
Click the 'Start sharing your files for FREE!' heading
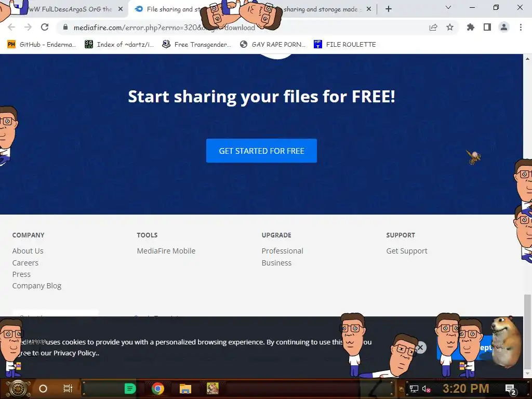tap(262, 97)
